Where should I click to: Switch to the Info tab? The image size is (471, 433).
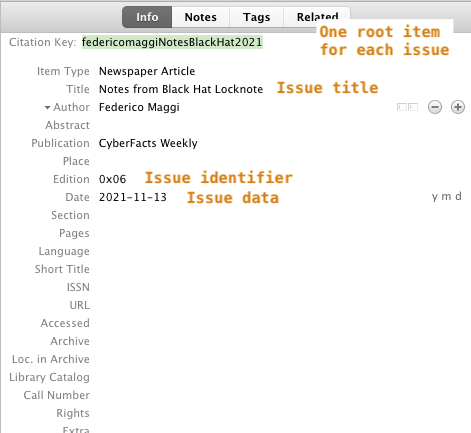(x=147, y=17)
